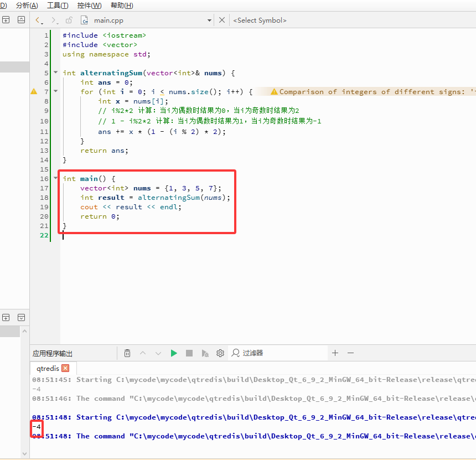
Task: Click on the cout statement line
Action: click(131, 207)
